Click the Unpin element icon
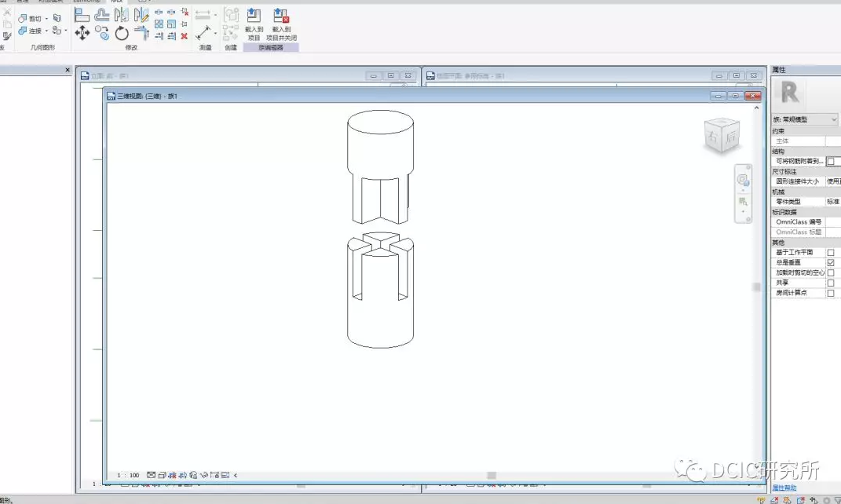The width and height of the screenshot is (841, 504). (x=185, y=11)
